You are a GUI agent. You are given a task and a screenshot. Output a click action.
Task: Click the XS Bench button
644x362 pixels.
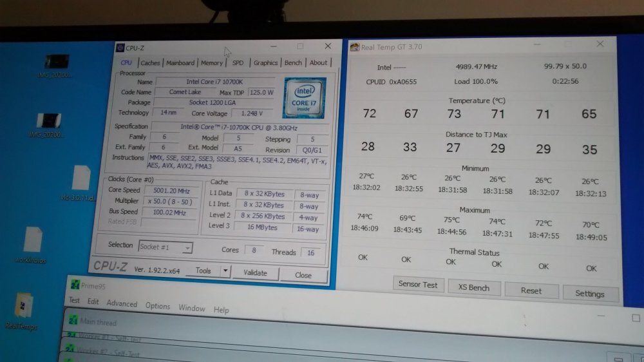473,287
